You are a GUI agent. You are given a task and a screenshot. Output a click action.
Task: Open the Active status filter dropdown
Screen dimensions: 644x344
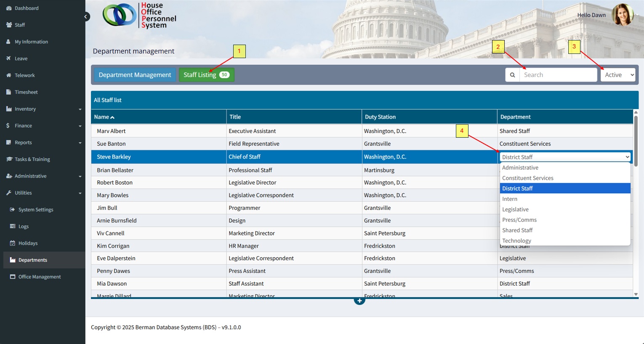click(617, 75)
